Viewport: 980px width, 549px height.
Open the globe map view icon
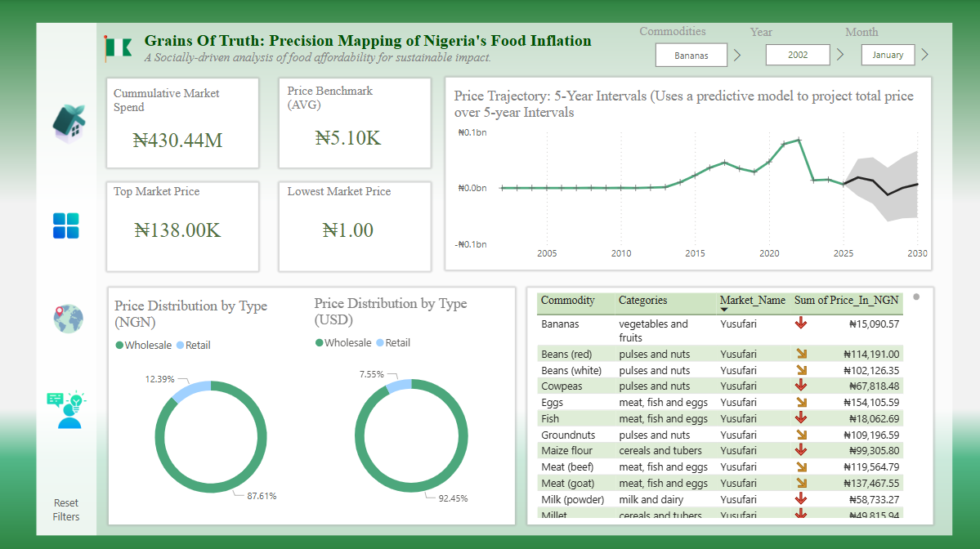pyautogui.click(x=68, y=319)
